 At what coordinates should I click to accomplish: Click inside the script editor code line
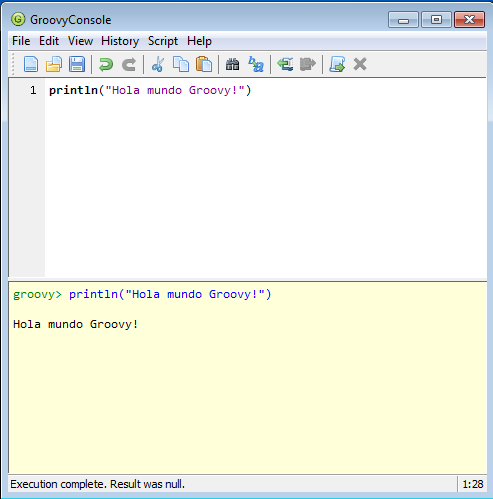tap(150, 90)
